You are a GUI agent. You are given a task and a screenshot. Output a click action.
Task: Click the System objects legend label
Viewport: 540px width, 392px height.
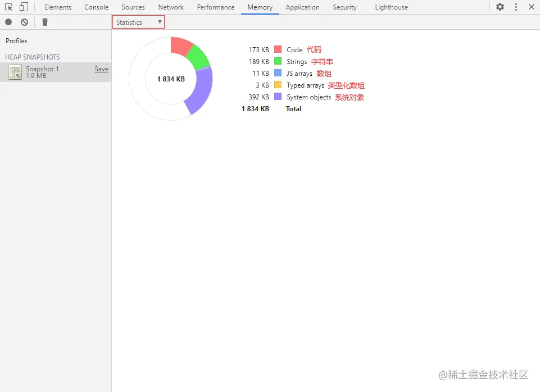(x=308, y=97)
